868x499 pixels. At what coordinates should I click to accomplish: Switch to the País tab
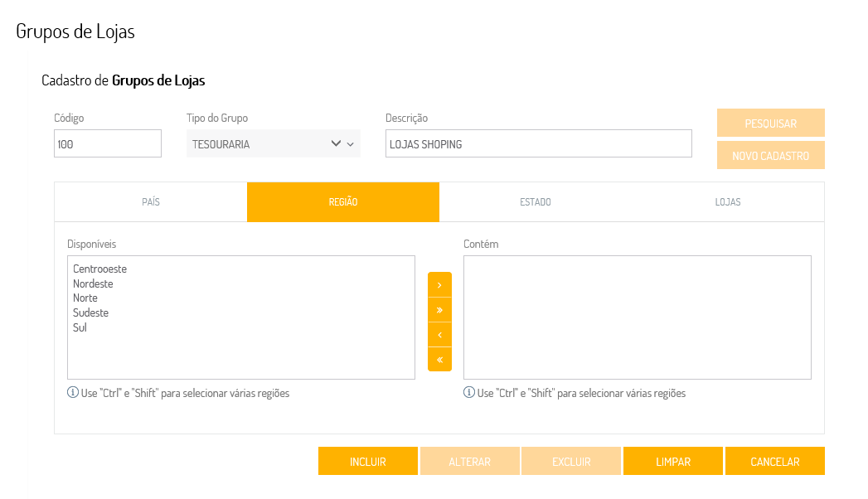151,202
